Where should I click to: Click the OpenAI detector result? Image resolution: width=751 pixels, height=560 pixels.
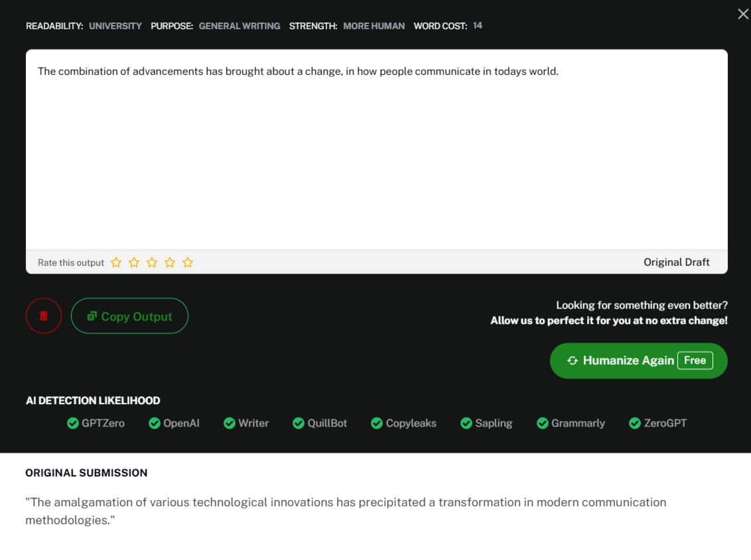pyautogui.click(x=174, y=423)
